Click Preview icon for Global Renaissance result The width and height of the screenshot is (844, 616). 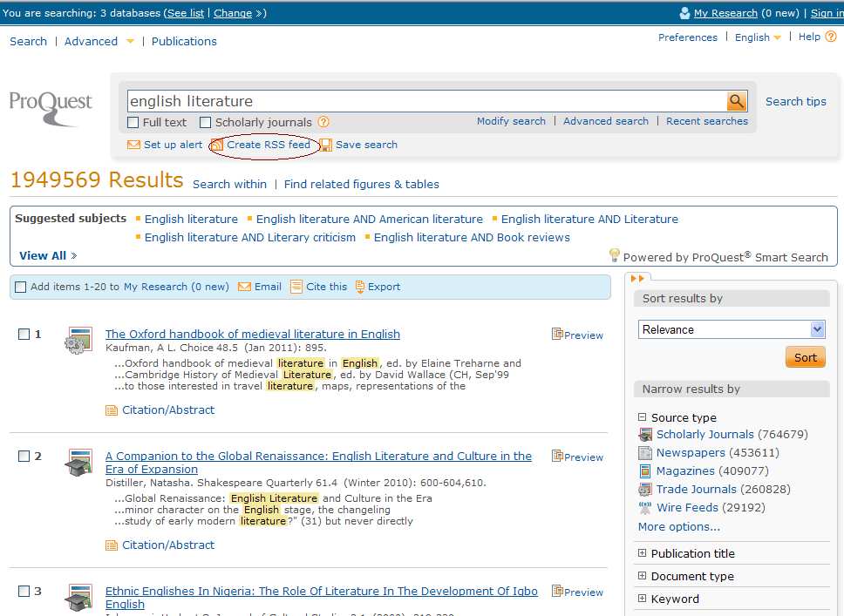[557, 457]
